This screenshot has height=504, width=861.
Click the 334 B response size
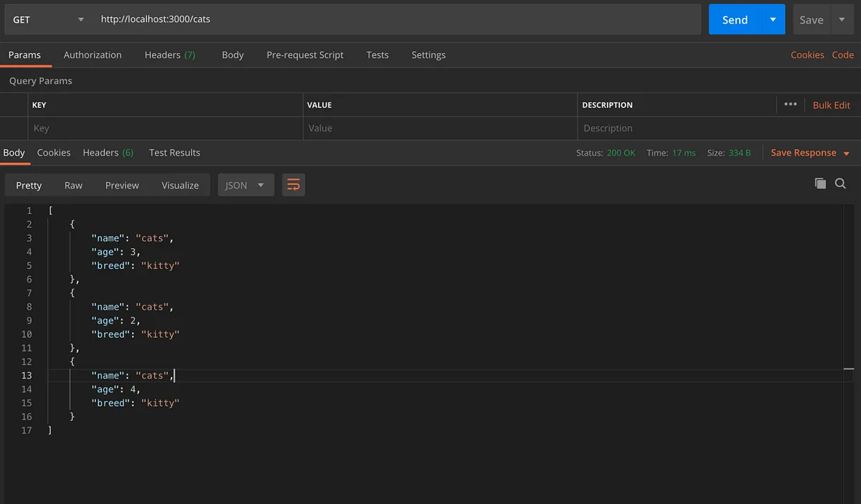[x=740, y=153]
